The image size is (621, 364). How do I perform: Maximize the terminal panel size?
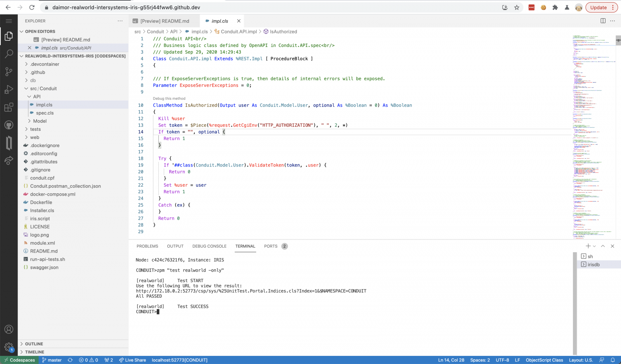click(603, 246)
